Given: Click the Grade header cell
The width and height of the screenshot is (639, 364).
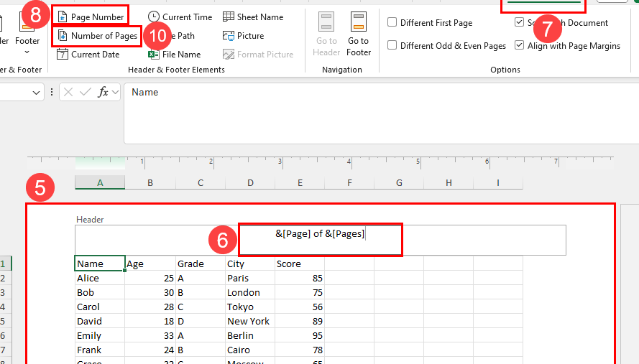Looking at the screenshot, I should [201, 263].
